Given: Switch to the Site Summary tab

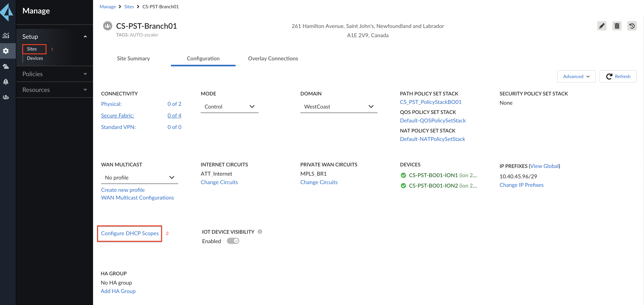Looking at the screenshot, I should (133, 58).
